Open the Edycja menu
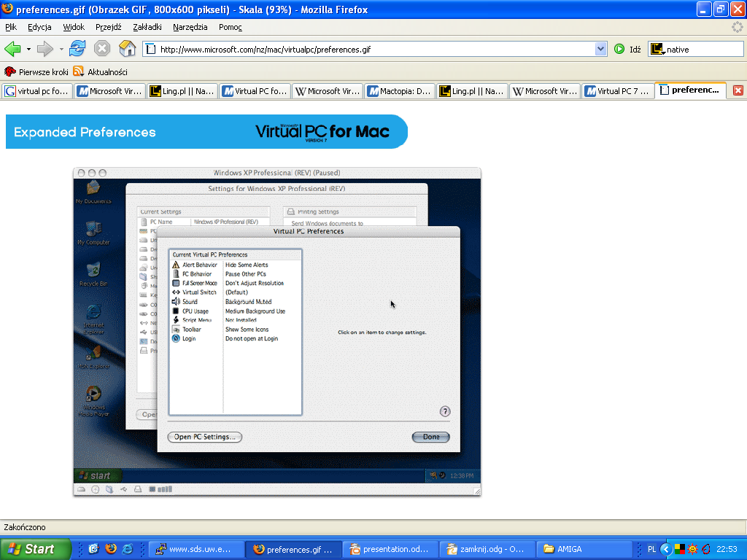747x560 pixels. (x=39, y=27)
